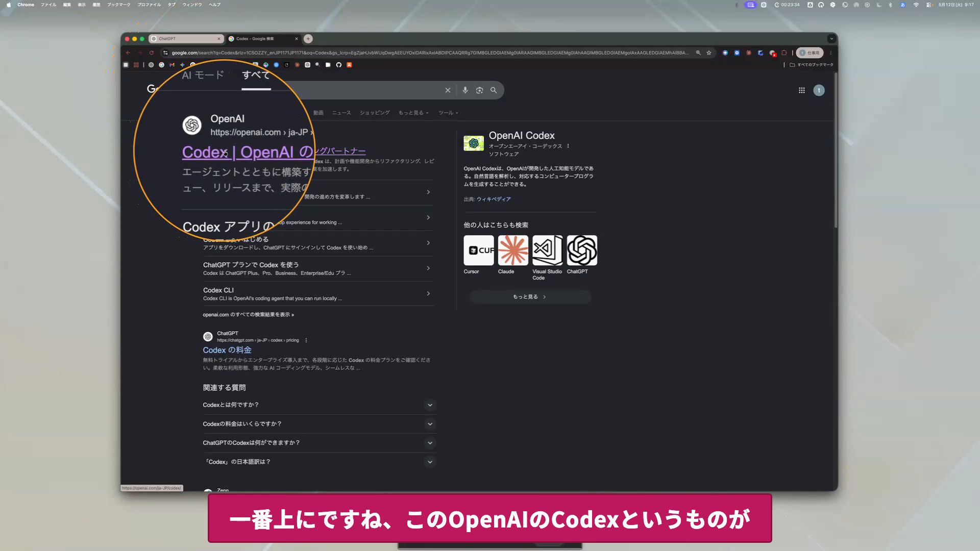Open more options for OpenAI Codex panel
Screen dimensions: 980x551
point(568,146)
